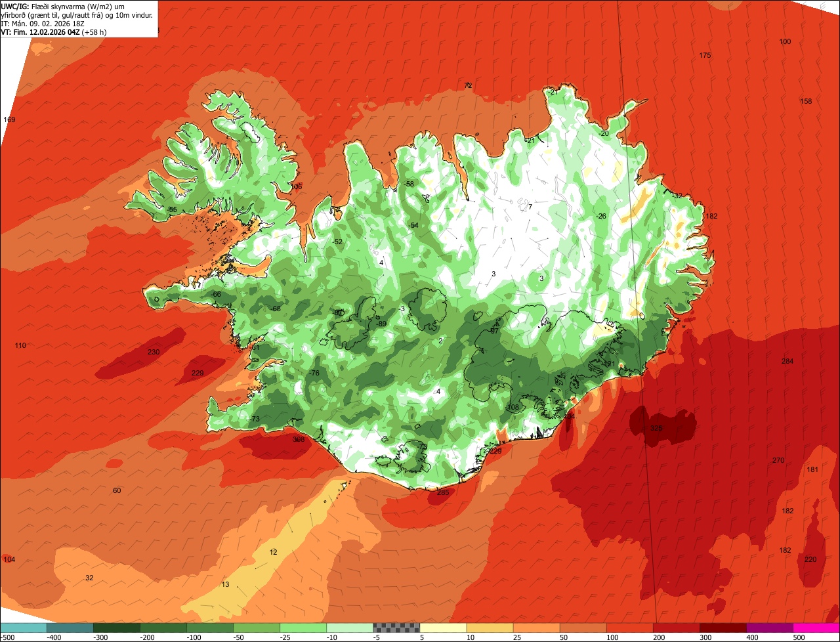Click the land value -73
This screenshot has height=642, width=840.
tap(255, 419)
